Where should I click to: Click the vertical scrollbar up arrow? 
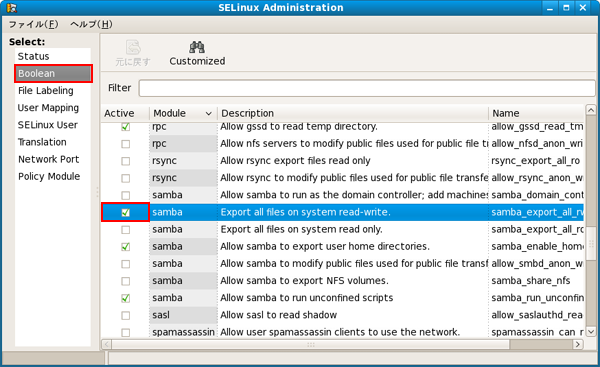coord(591,111)
